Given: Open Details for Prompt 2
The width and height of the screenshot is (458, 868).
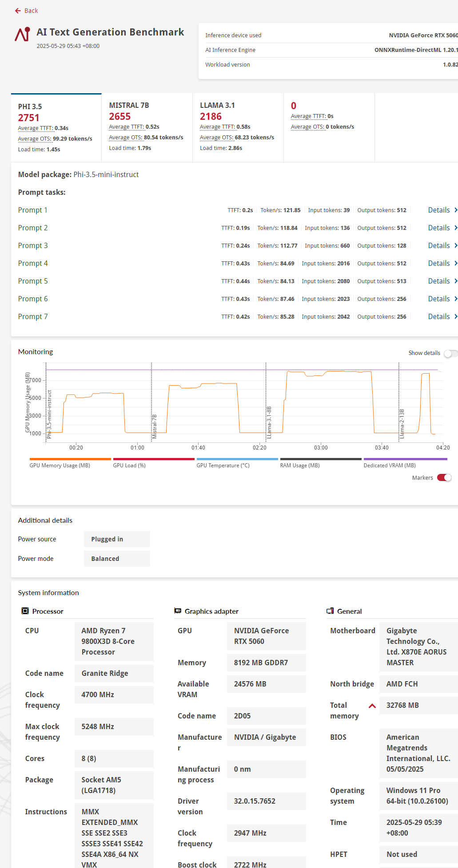Looking at the screenshot, I should coord(442,228).
